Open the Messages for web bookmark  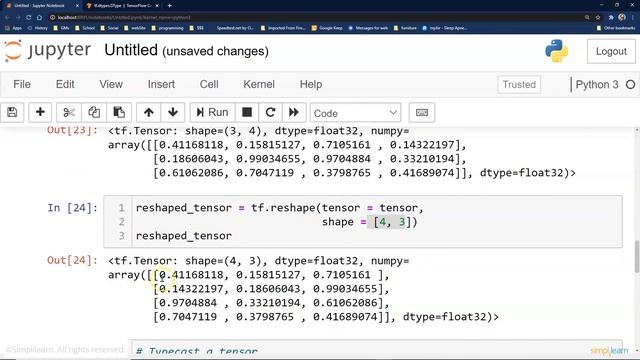368,28
